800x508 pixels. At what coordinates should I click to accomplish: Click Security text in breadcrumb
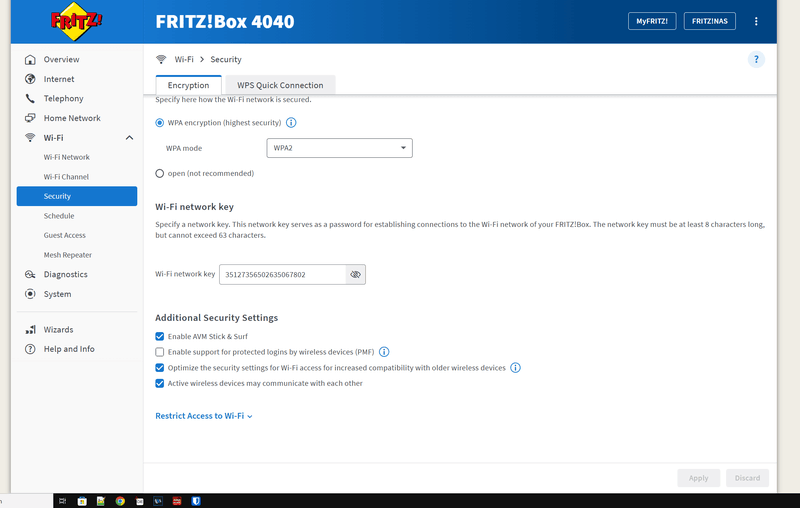coord(226,60)
